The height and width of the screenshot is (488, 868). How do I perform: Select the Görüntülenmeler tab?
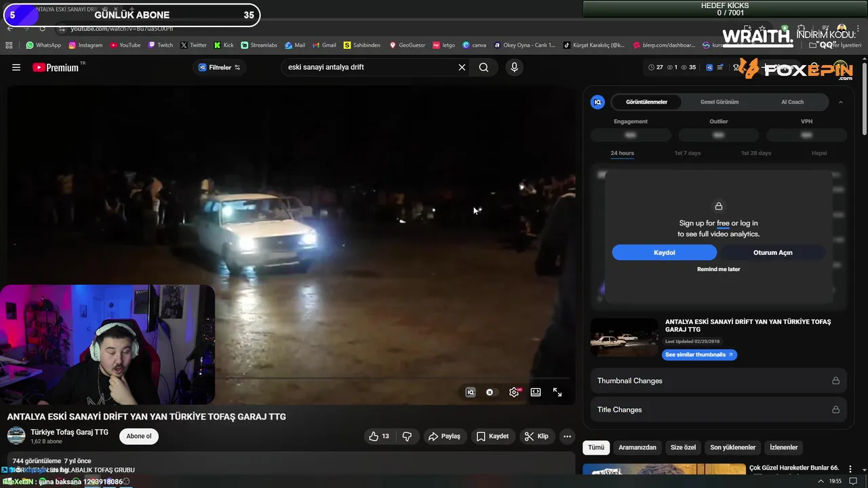click(646, 102)
